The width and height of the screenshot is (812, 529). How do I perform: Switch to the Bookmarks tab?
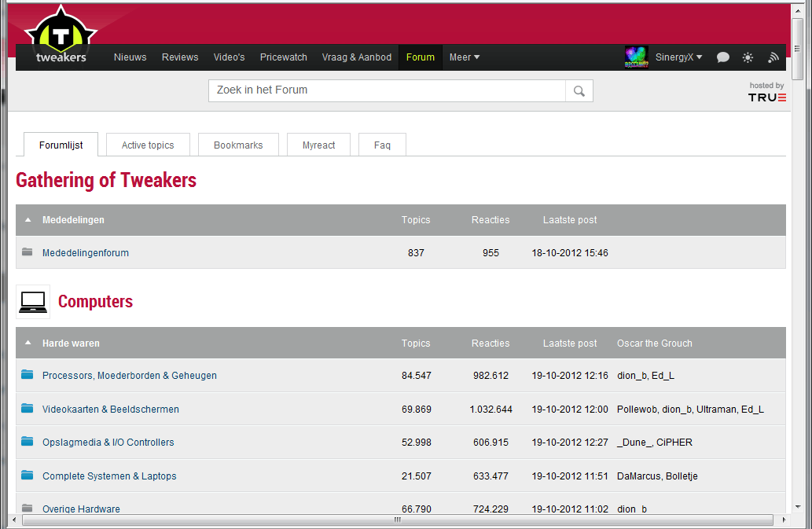(x=238, y=145)
